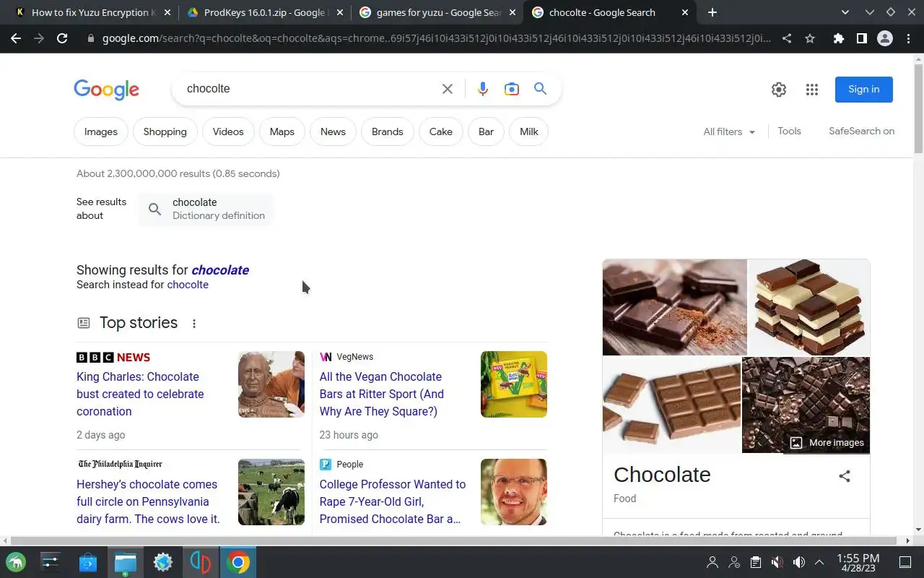Image resolution: width=924 pixels, height=578 pixels.
Task: Click SafeSearch on setting
Action: tap(861, 131)
